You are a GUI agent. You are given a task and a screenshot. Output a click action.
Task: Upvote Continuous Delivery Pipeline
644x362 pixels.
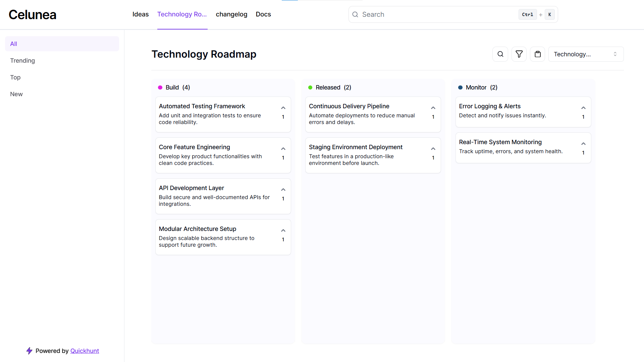pos(433,108)
